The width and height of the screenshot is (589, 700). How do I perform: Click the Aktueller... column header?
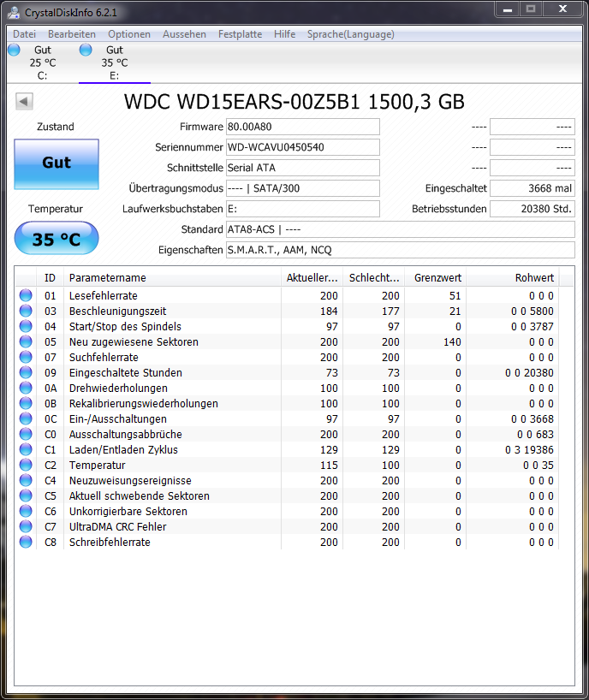(312, 277)
